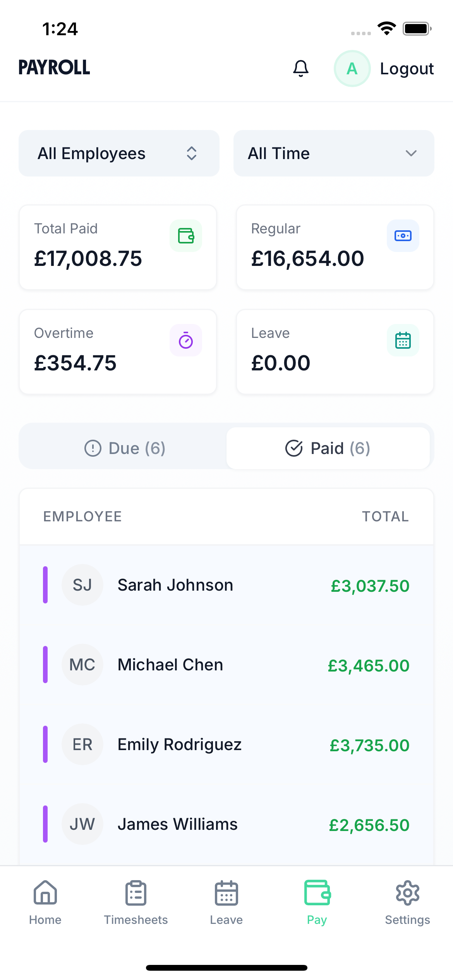Tap the Pay tab in bottom bar
The width and height of the screenshot is (453, 980).
(317, 901)
